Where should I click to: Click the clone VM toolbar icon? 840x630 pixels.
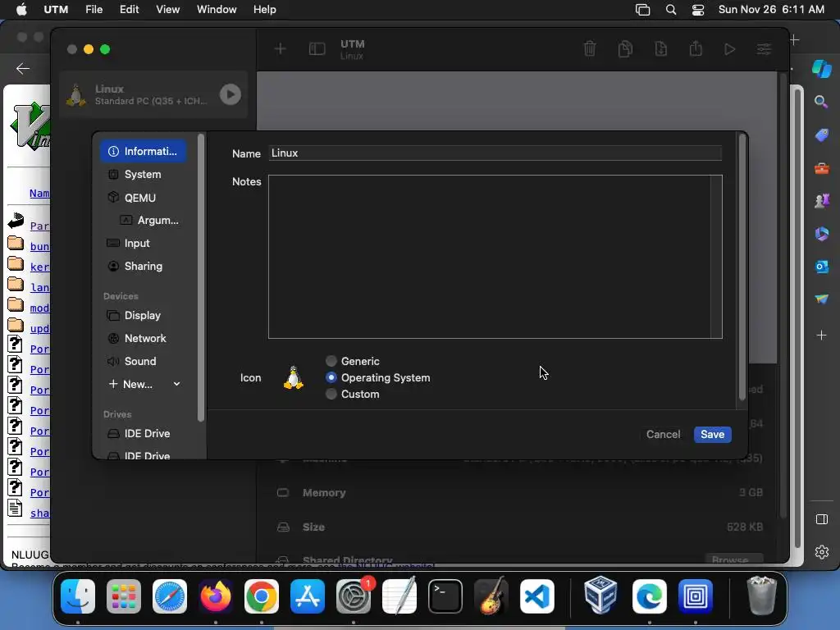[x=625, y=48]
